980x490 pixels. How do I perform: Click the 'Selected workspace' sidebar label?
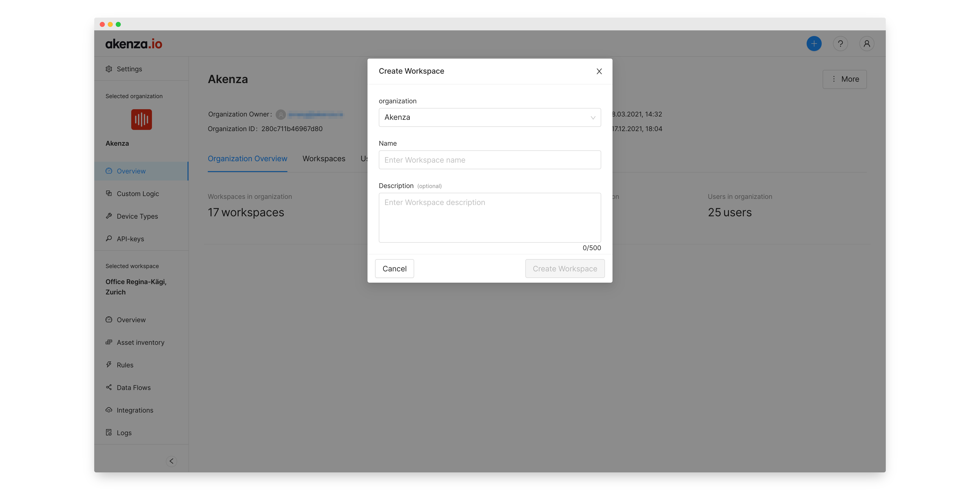click(132, 266)
